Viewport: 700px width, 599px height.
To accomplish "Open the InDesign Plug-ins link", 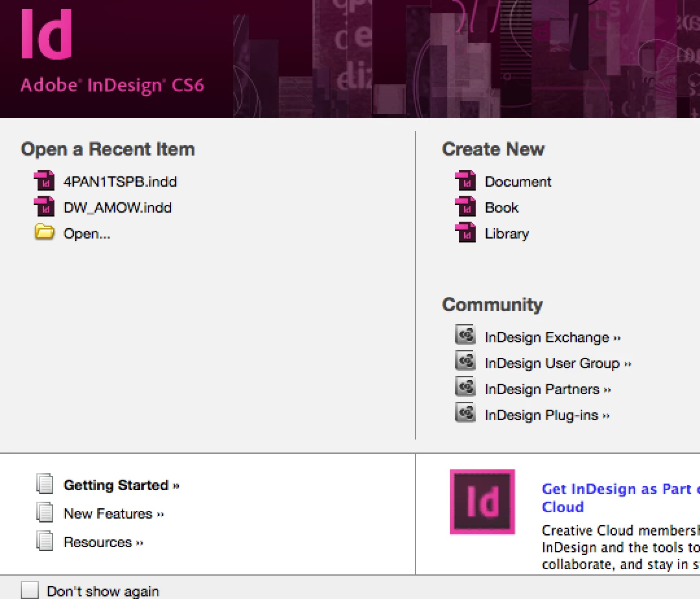I will pyautogui.click(x=547, y=415).
